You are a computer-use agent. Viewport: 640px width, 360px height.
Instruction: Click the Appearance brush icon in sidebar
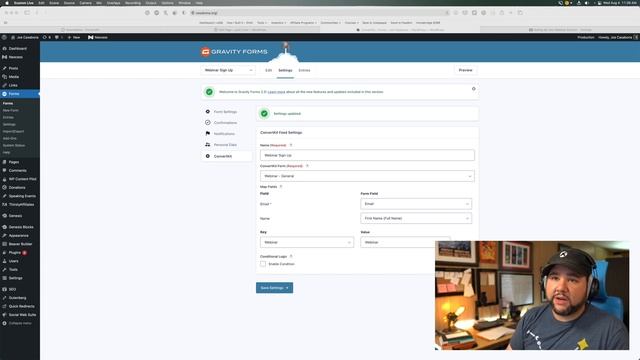click(x=4, y=236)
